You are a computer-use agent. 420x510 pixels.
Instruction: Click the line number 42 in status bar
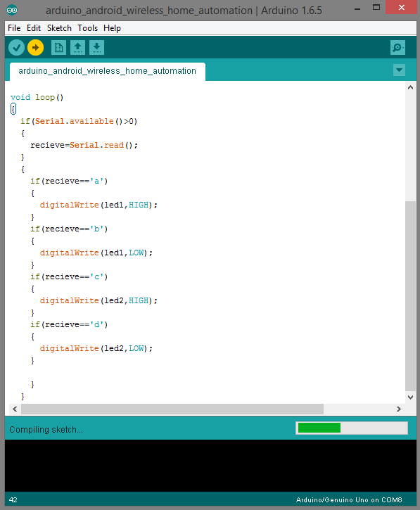13,500
